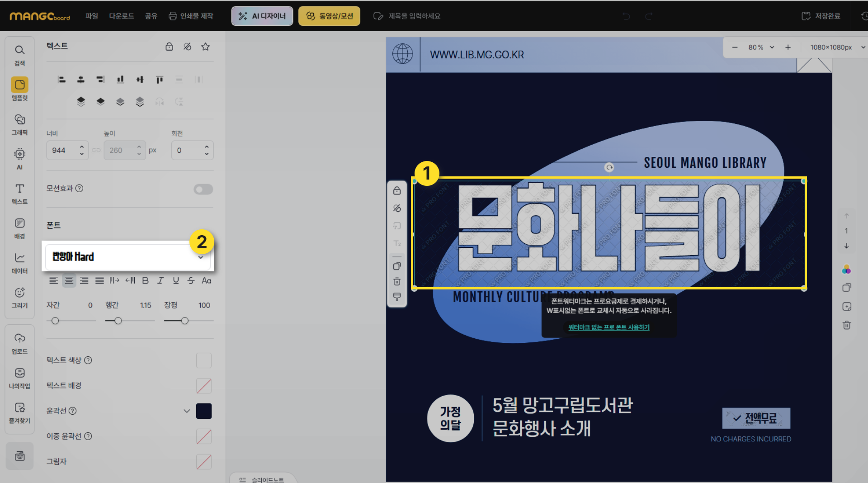Toggle the lock icon in text panel header
The height and width of the screenshot is (483, 868).
click(x=169, y=47)
